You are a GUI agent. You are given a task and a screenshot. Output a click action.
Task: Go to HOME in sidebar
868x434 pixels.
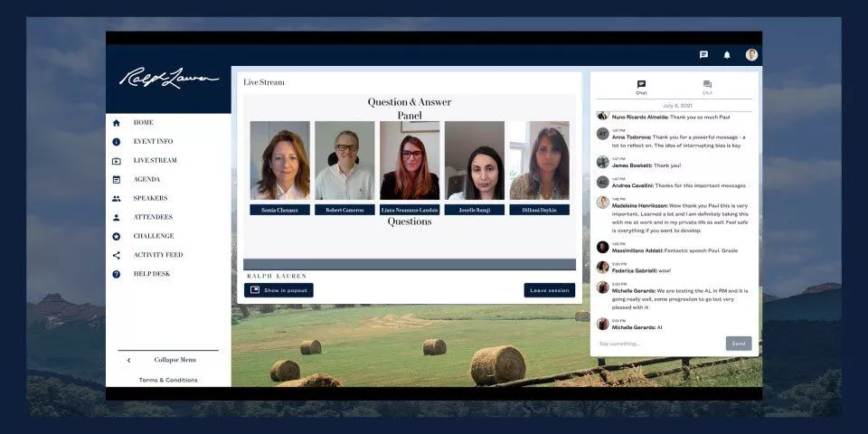click(x=144, y=123)
